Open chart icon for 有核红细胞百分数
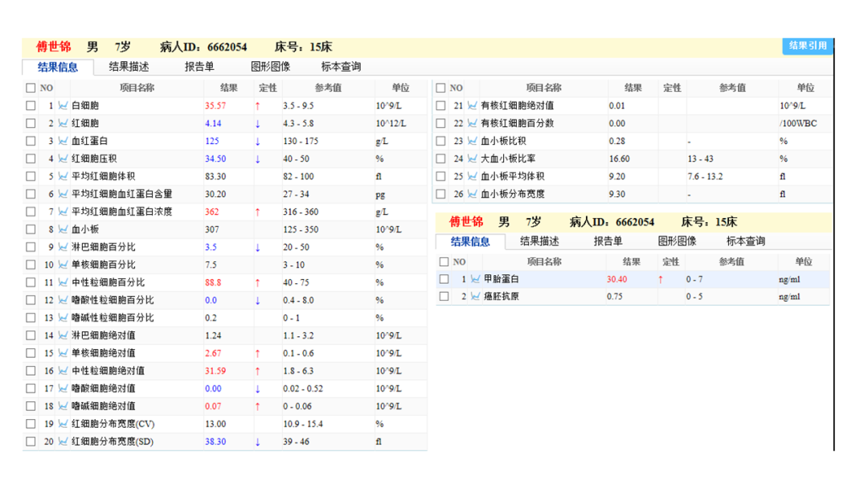This screenshot has width=868, height=489. (x=473, y=123)
